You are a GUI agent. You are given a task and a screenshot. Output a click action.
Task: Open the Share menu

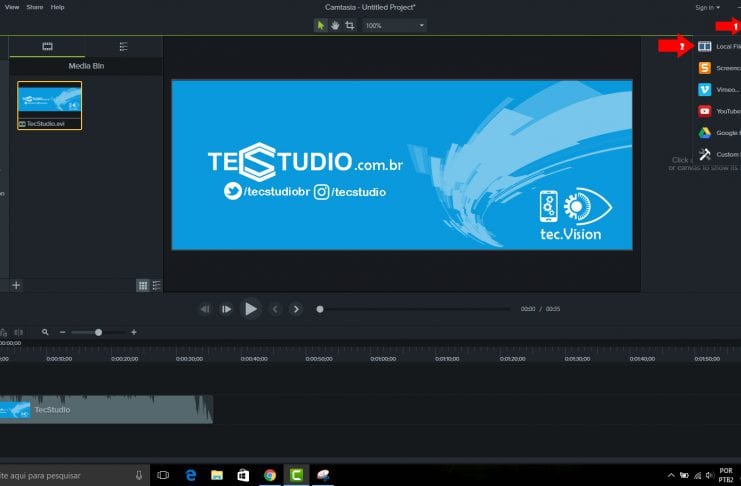coord(34,7)
